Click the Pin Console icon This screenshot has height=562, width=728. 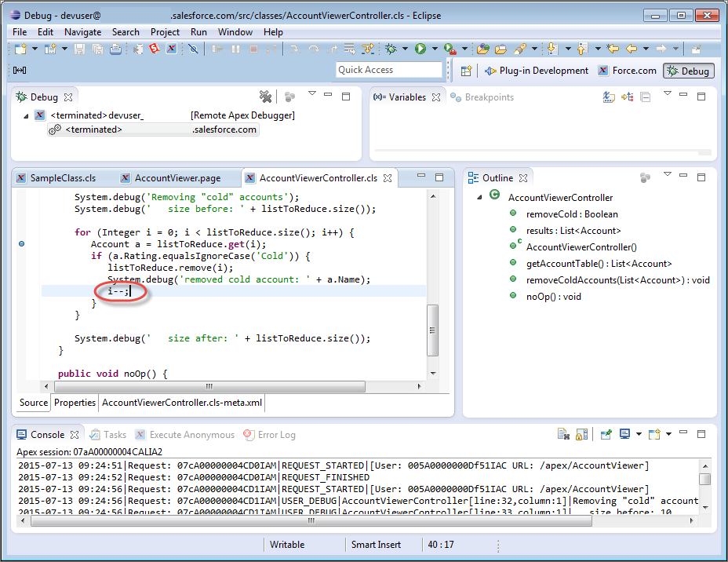coord(606,434)
